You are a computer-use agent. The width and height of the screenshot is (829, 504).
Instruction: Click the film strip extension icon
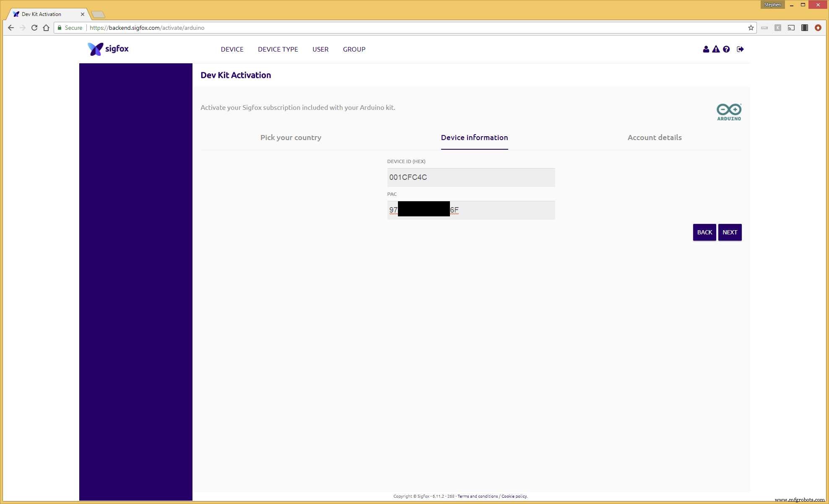(804, 28)
